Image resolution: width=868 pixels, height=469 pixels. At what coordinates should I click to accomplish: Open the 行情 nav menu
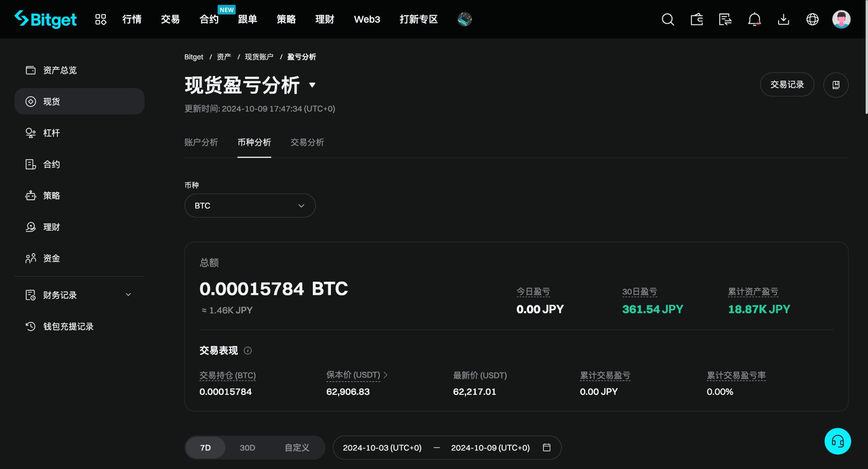[x=132, y=19]
